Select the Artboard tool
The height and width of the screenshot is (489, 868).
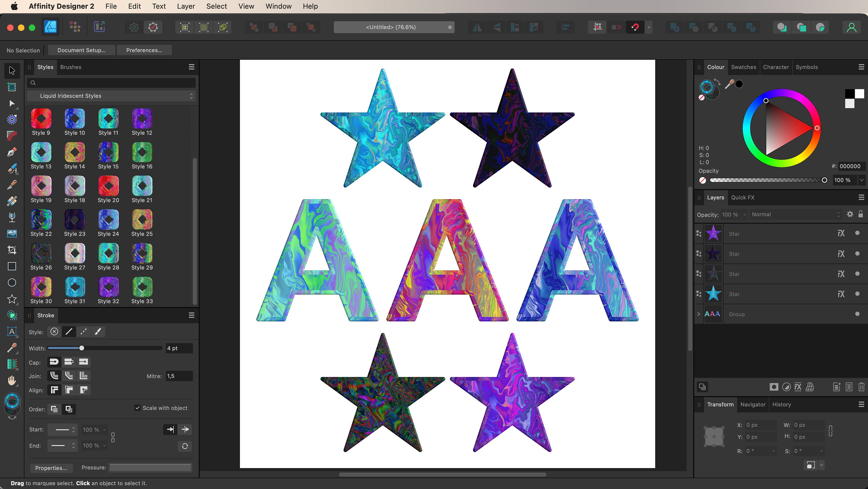coord(12,87)
